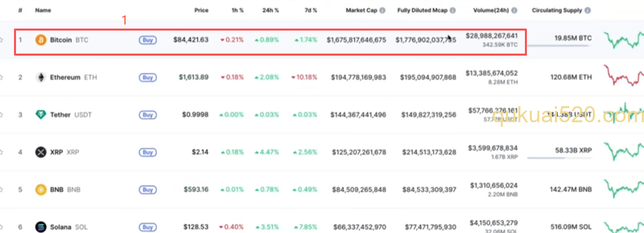
Task: Click Bitcoin market cap $1,675,817,646,675
Action: point(356,40)
